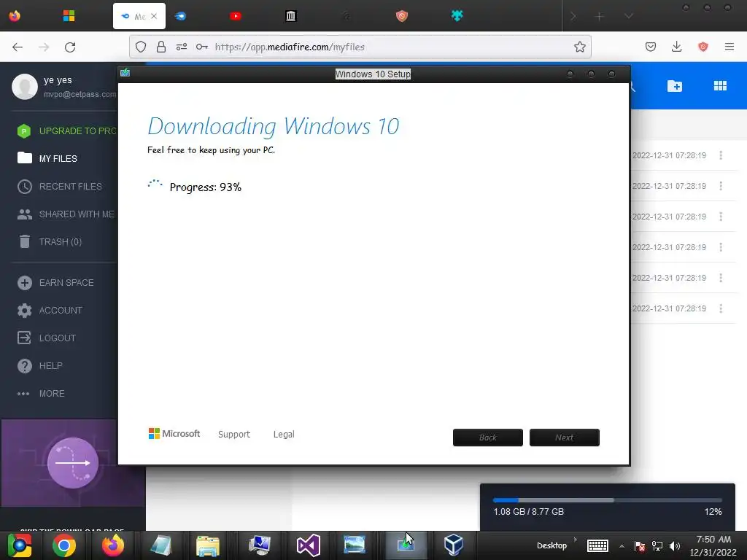Click the Next button in setup

click(x=565, y=437)
